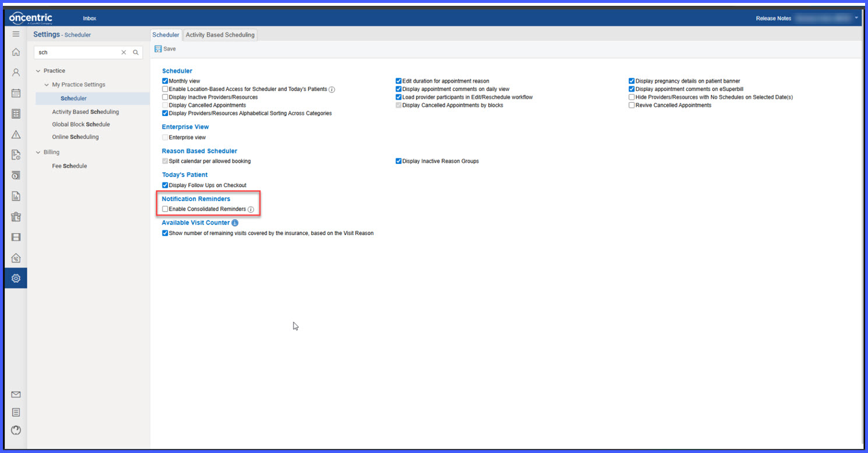Open the hamburger menu in sidebar
Screen dimensions: 868x453
(x=16, y=34)
